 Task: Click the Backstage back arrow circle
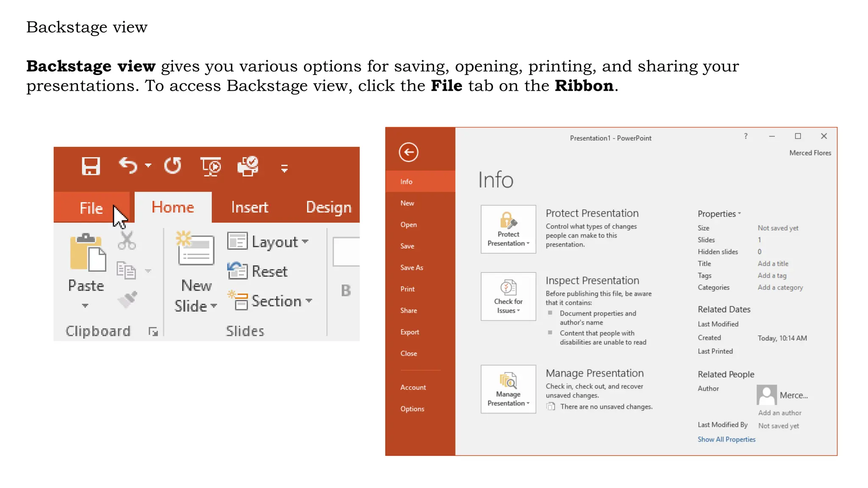pyautogui.click(x=409, y=152)
